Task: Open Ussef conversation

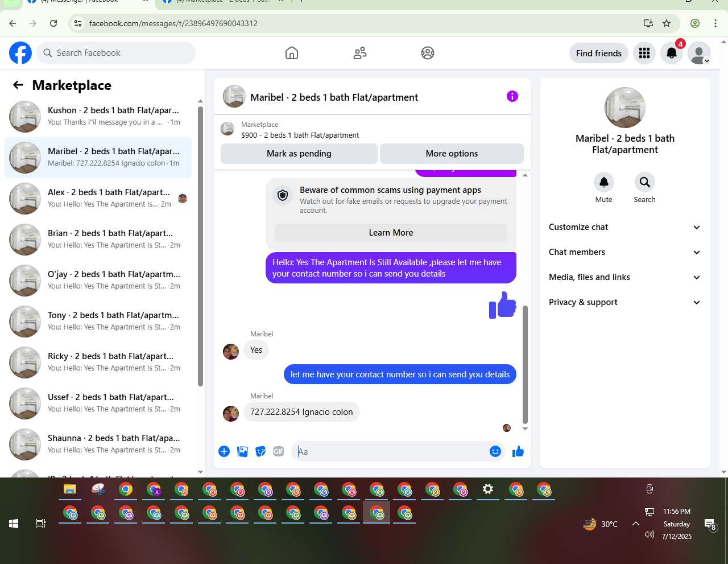Action: 98,404
